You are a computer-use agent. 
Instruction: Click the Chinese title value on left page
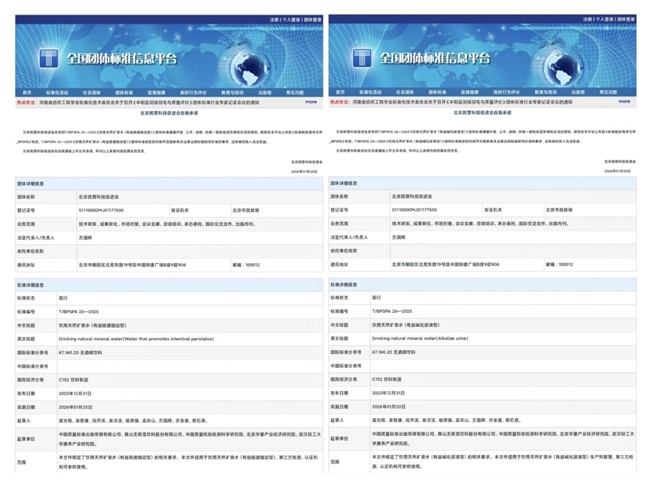(92, 326)
